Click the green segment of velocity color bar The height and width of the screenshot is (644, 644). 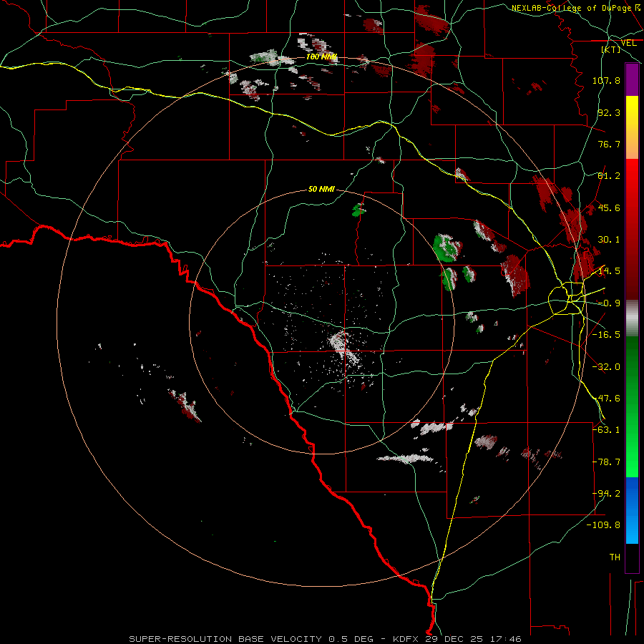pos(632,406)
